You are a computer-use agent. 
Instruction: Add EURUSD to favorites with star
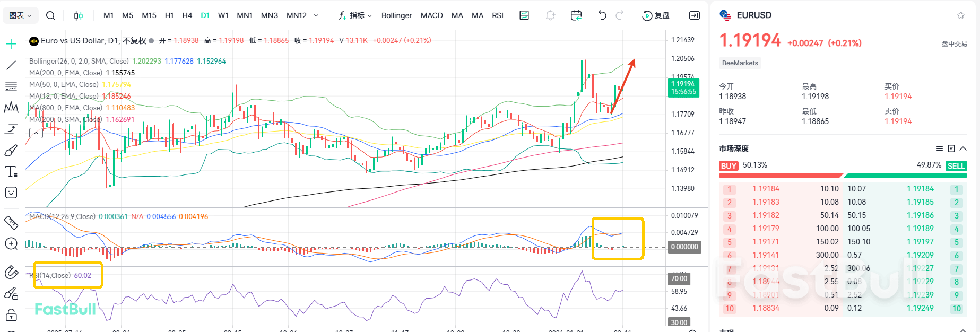[960, 15]
